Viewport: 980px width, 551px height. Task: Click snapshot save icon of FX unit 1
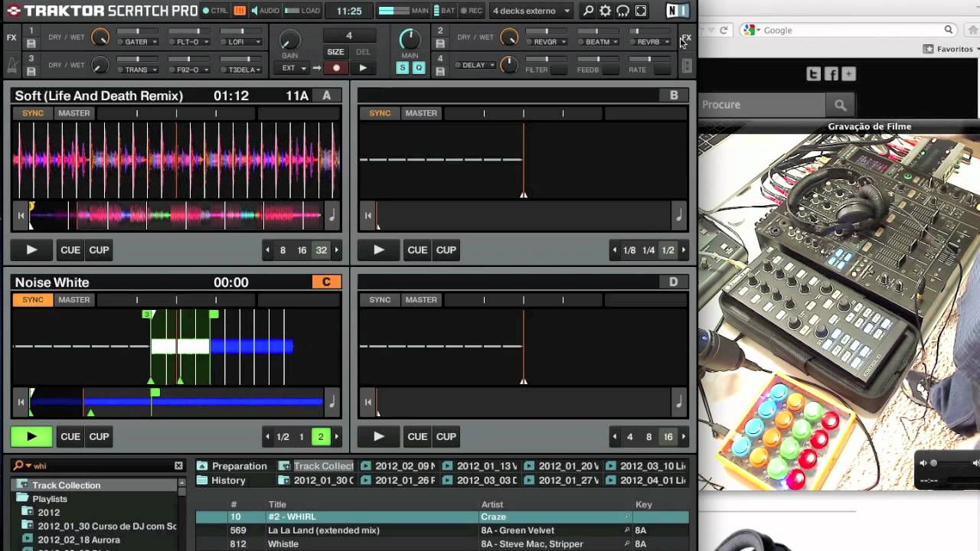(x=31, y=43)
